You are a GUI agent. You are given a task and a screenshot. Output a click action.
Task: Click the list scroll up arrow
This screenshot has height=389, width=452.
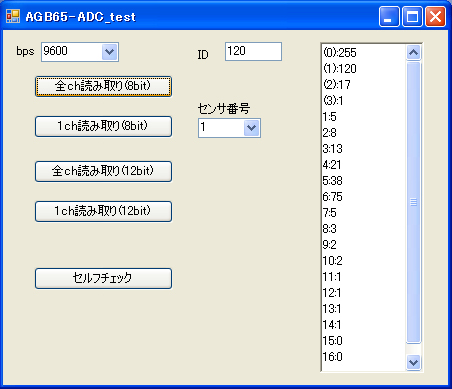tap(414, 52)
